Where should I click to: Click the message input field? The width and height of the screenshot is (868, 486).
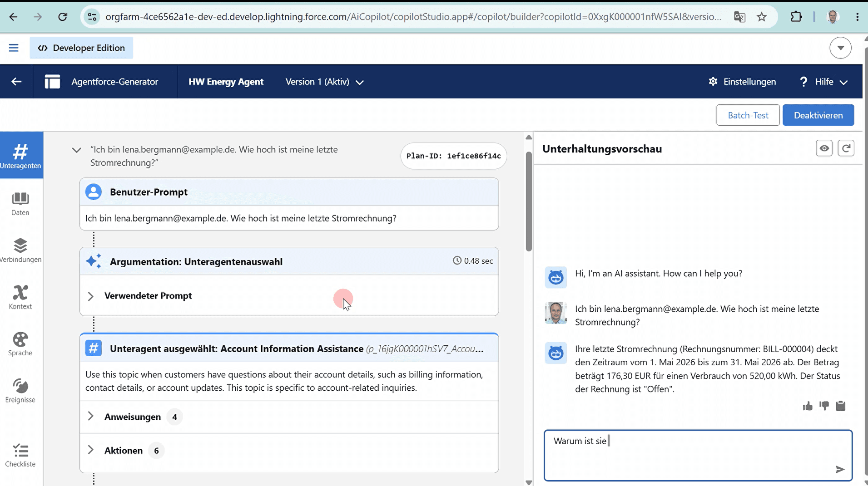(698, 455)
